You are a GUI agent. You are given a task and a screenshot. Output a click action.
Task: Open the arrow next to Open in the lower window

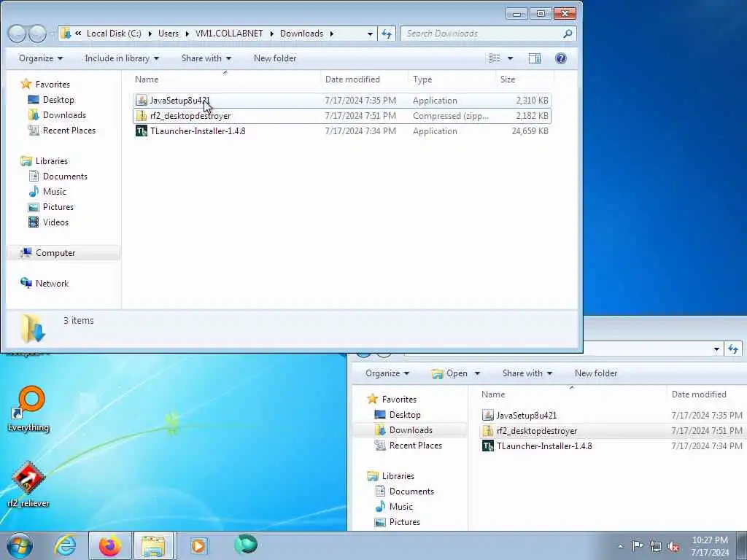pos(477,373)
